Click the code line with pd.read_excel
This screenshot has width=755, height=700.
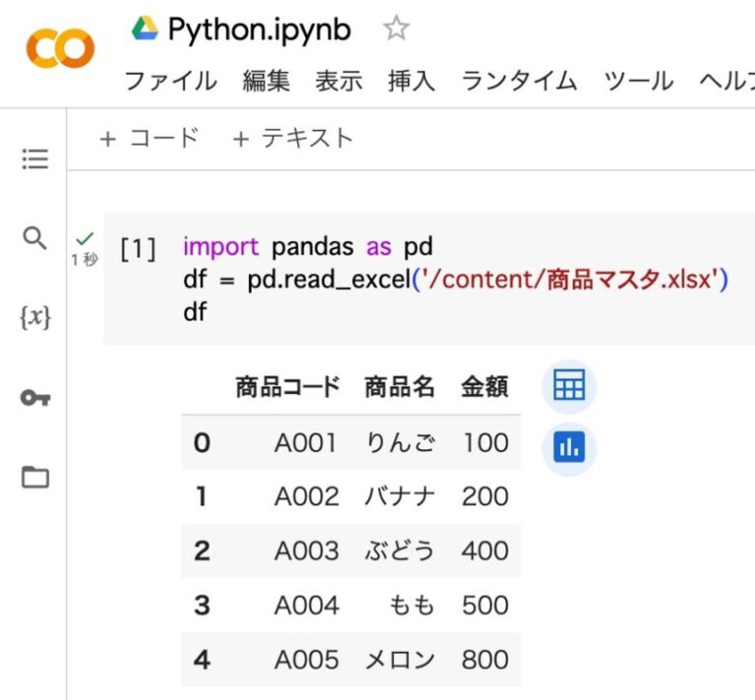[455, 279]
